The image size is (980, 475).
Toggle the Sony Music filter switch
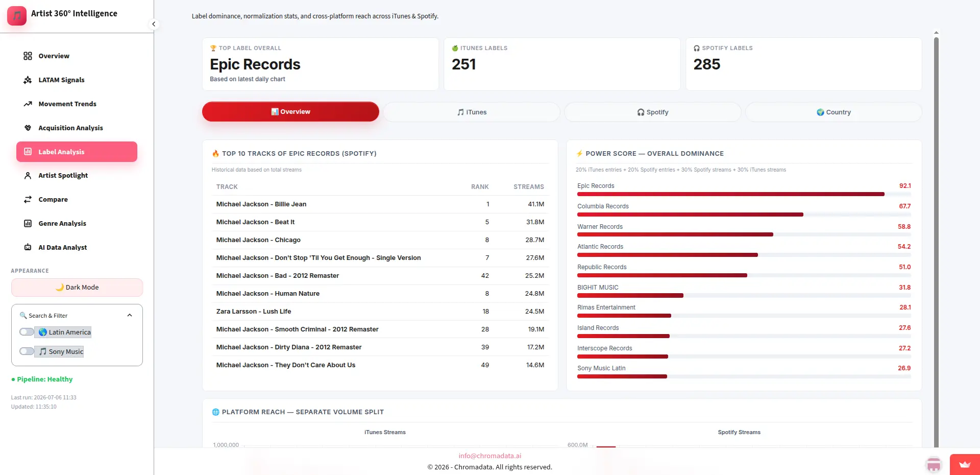(x=27, y=351)
